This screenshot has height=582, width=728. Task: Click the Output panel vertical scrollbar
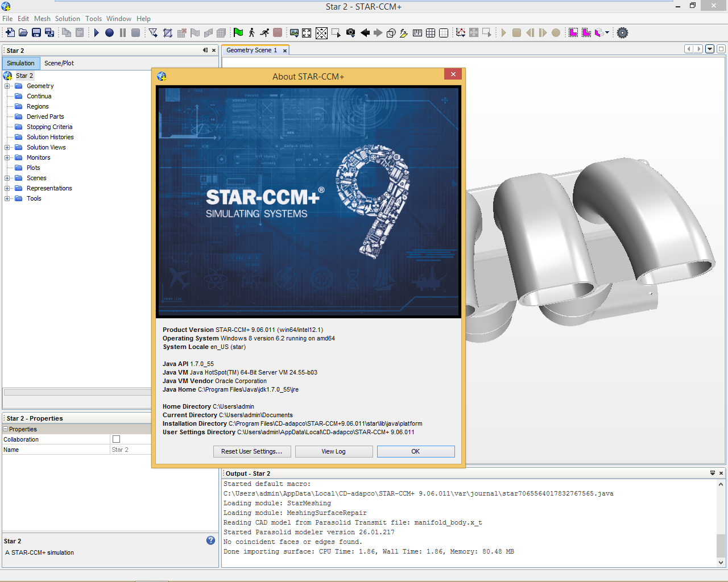721,523
